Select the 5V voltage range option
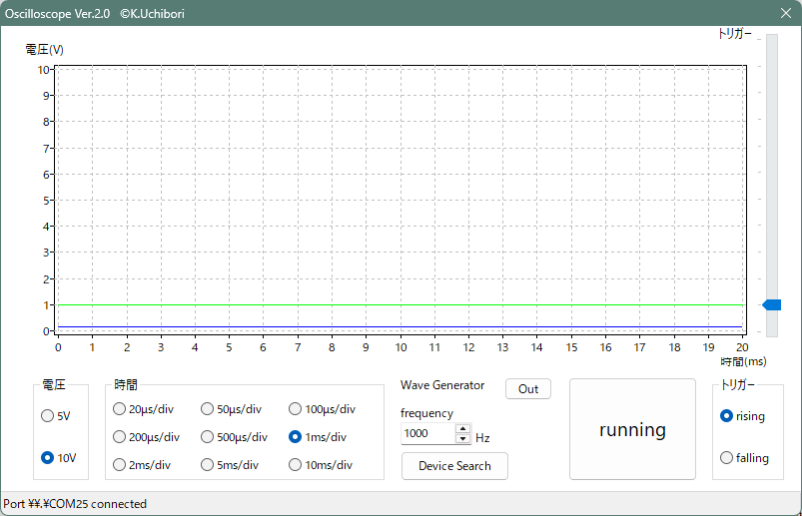The width and height of the screenshot is (802, 516). tap(47, 415)
